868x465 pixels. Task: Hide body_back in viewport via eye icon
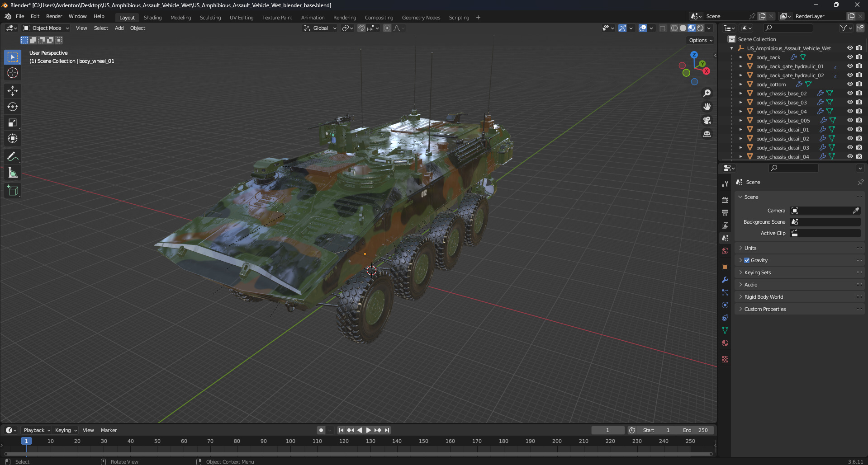coord(850,57)
